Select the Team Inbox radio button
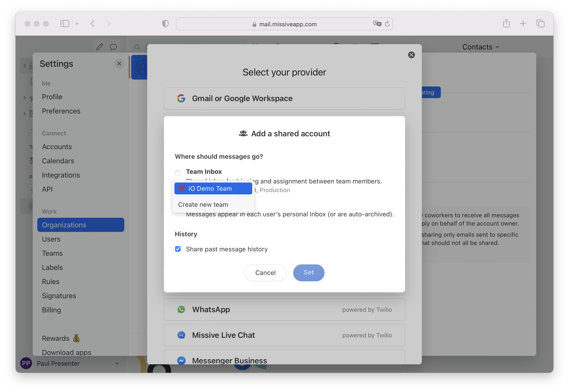569x392 pixels. point(178,173)
